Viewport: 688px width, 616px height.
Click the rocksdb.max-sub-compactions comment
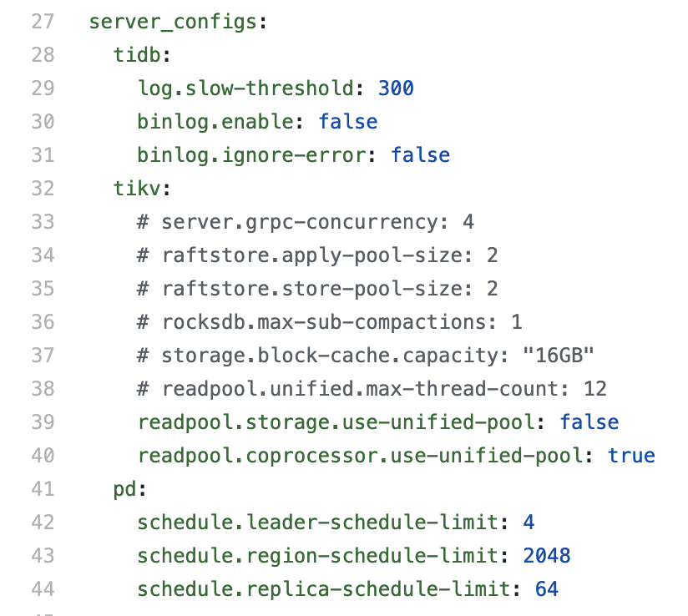click(x=330, y=322)
